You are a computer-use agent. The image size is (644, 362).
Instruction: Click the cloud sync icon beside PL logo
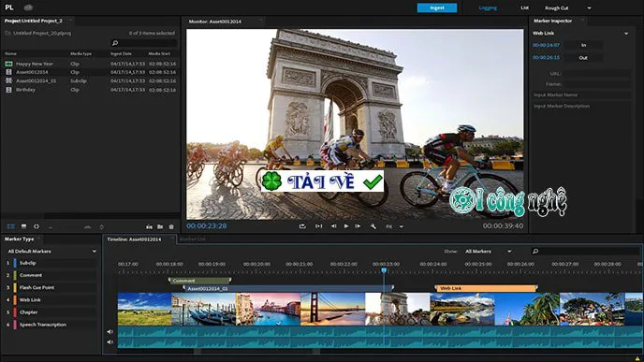tap(28, 7)
